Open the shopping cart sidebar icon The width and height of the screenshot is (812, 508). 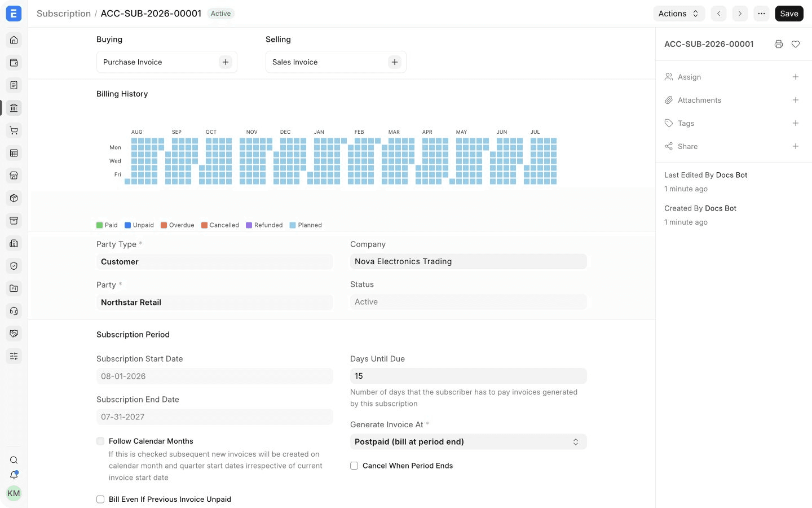coord(14,130)
